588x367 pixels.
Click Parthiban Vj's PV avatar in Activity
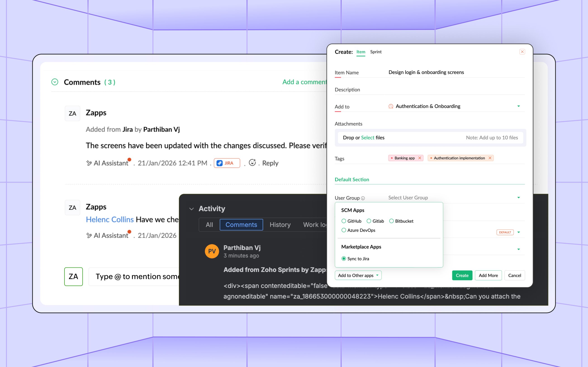coord(212,251)
